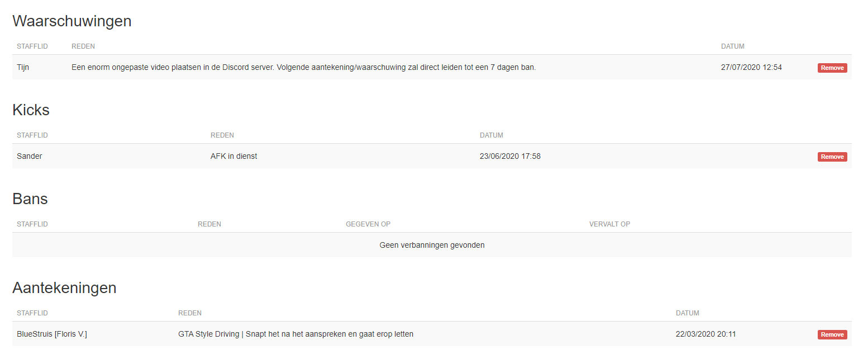Remove Sander's AFK in dienst kick
This screenshot has width=868, height=354.
832,157
